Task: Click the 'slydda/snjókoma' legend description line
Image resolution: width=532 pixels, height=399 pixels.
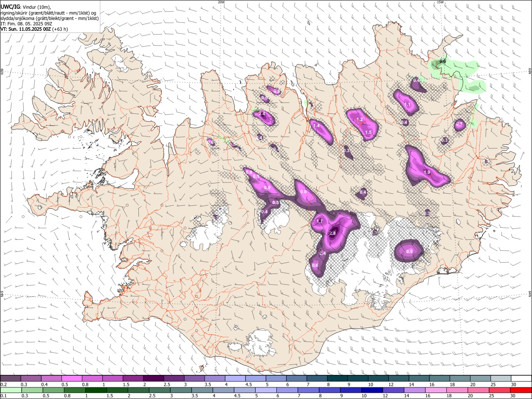Action: coord(49,18)
